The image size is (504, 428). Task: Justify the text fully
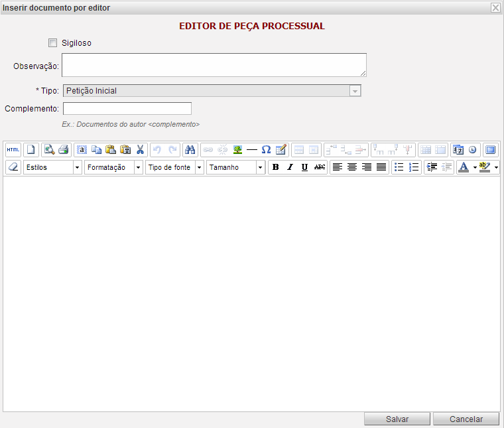pyautogui.click(x=381, y=167)
